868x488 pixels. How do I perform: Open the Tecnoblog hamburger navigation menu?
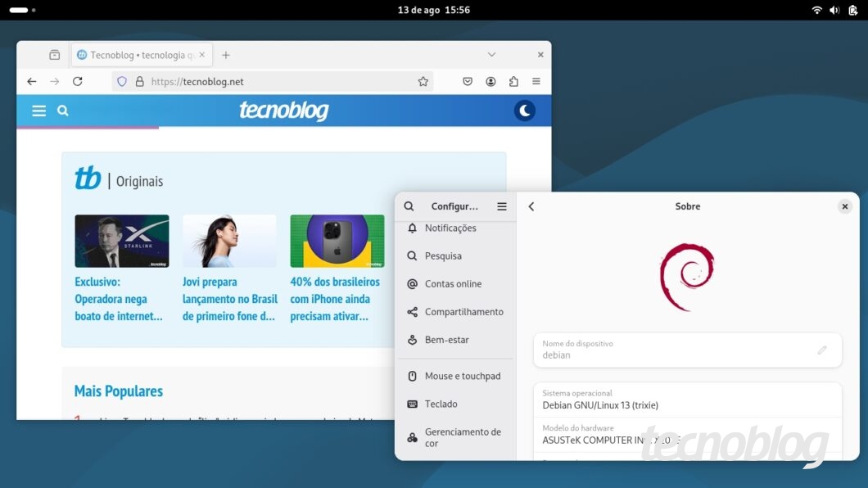pos(38,111)
